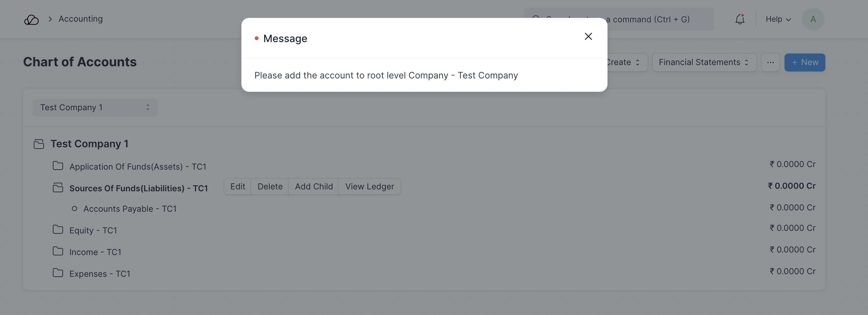Screen dimensions: 868x315
Task: Click the ERPNext cloud logo icon
Action: [x=31, y=19]
